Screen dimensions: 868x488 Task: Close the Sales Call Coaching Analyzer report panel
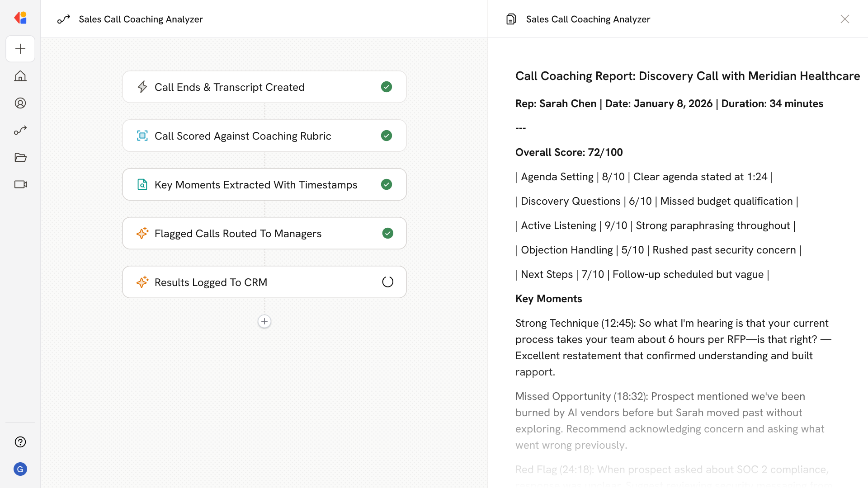pos(844,19)
